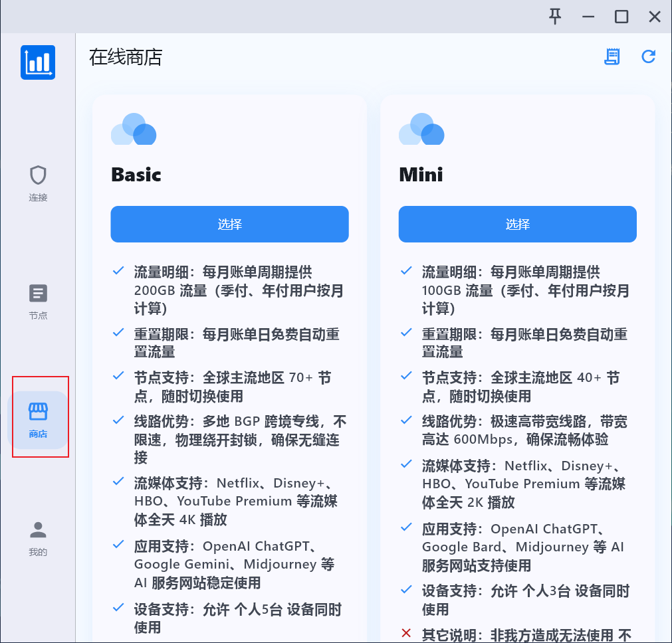672x643 pixels.
Task: Click the Basic plan cloud icon
Action: (x=134, y=129)
